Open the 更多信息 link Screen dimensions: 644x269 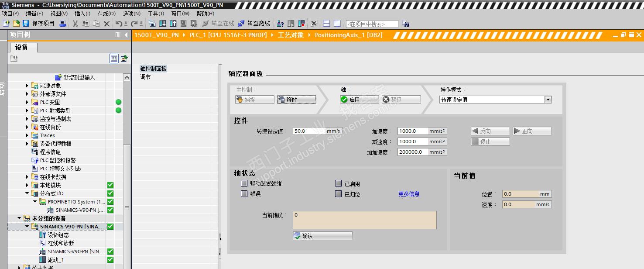click(409, 194)
